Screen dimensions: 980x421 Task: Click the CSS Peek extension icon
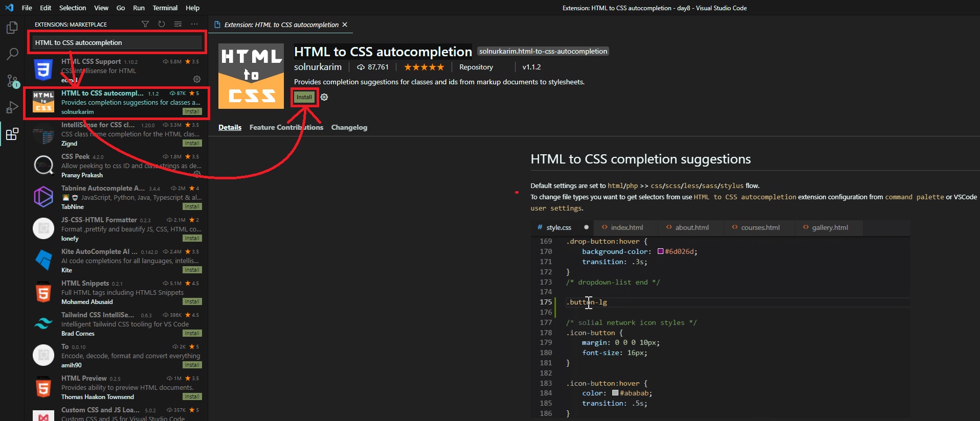(43, 166)
